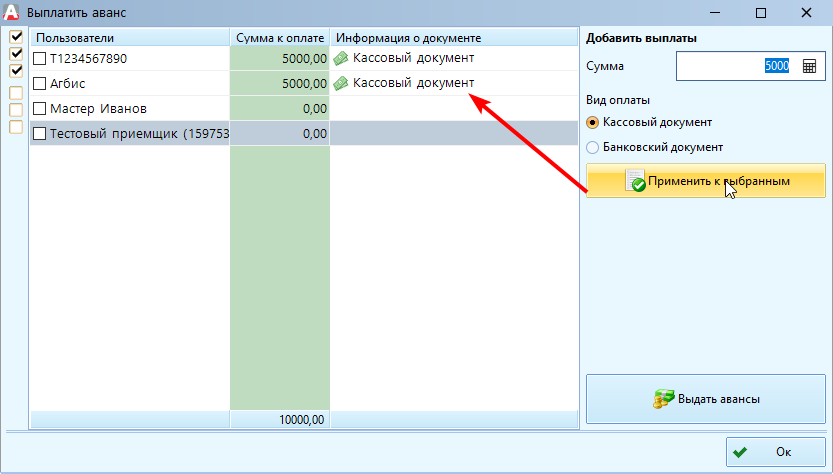The width and height of the screenshot is (833, 474).
Task: Choose Банковский документ as payment type
Action: point(593,147)
